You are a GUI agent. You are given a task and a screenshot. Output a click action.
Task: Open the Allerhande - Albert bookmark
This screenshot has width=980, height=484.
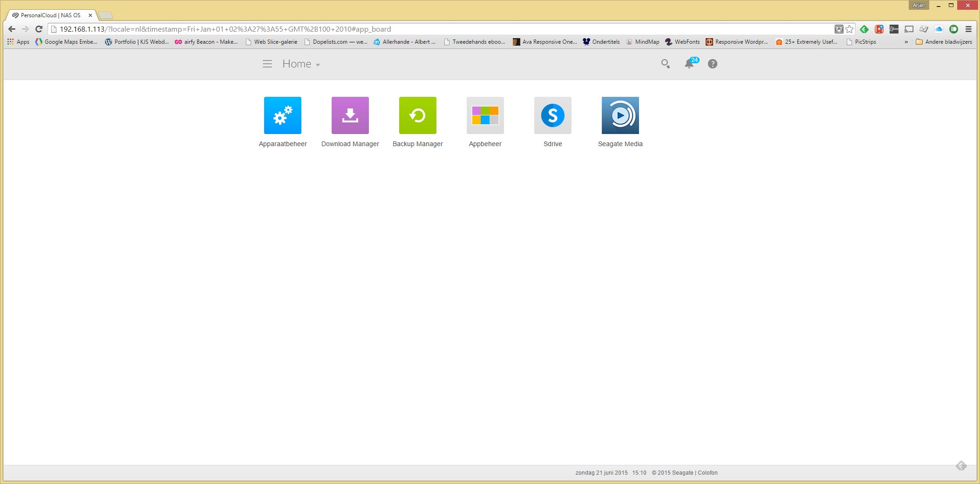point(405,42)
